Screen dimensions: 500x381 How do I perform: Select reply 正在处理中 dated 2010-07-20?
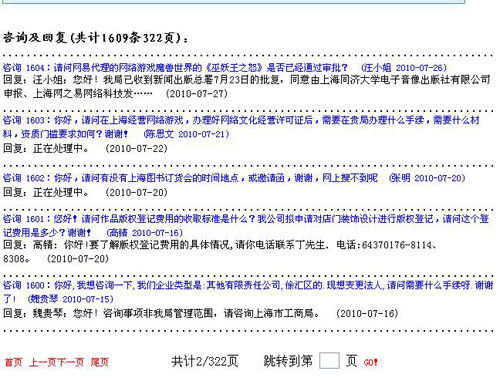point(85,193)
